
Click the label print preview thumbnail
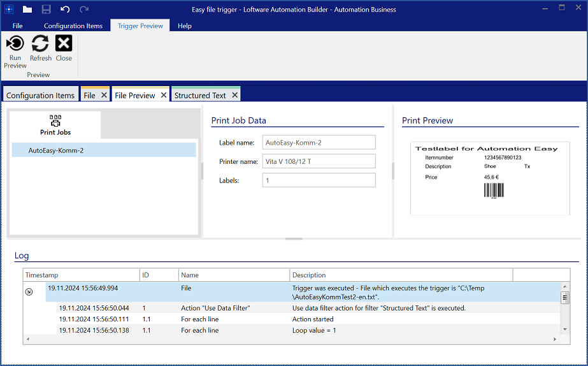pyautogui.click(x=490, y=178)
